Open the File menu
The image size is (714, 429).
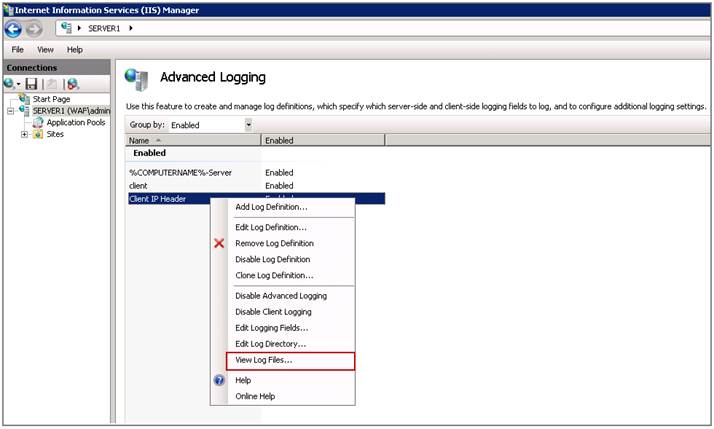pyautogui.click(x=18, y=49)
